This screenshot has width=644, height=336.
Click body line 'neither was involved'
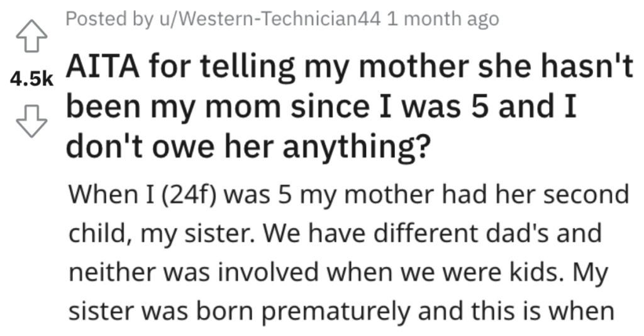pos(338,273)
